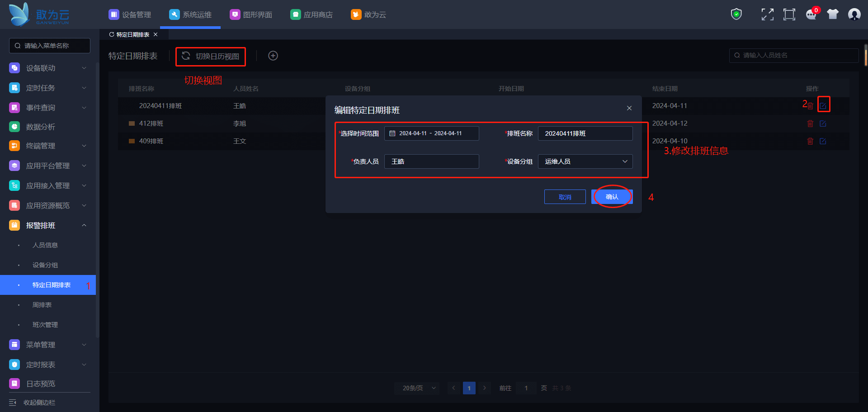Click the 负责人员 input field
Image resolution: width=868 pixels, height=412 pixels.
tap(432, 161)
